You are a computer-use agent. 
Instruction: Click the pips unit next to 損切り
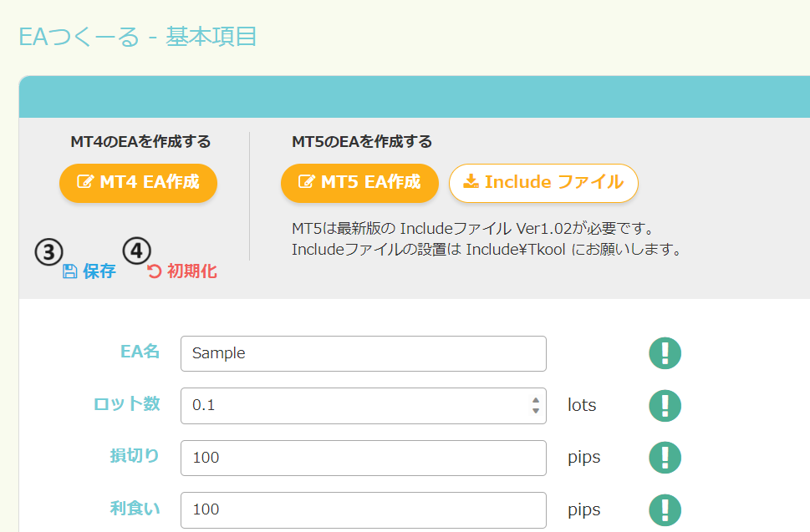click(x=583, y=458)
